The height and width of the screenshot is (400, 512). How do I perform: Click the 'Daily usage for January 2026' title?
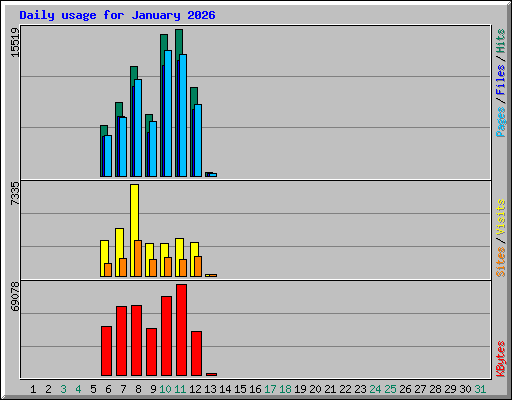click(117, 15)
